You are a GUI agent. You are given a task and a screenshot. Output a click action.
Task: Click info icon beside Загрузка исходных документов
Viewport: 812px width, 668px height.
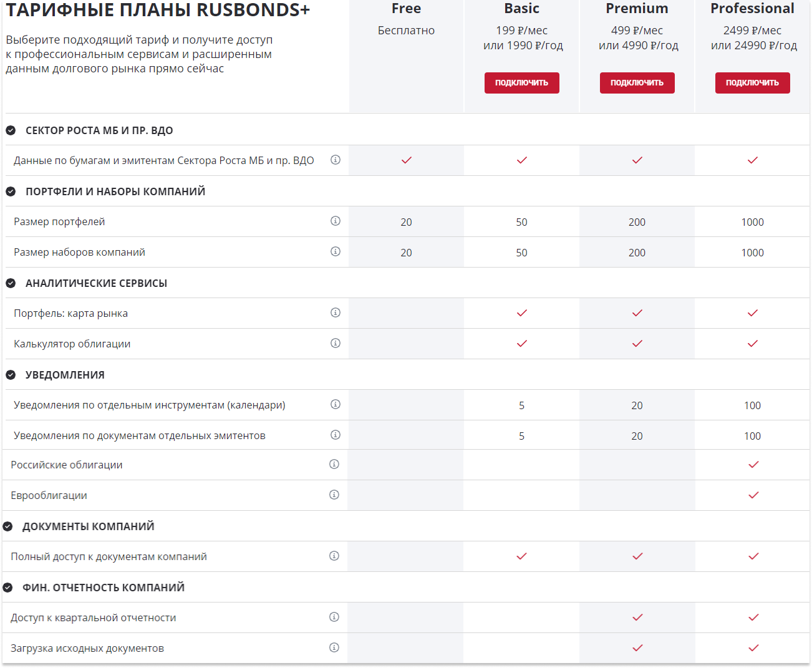tap(334, 647)
